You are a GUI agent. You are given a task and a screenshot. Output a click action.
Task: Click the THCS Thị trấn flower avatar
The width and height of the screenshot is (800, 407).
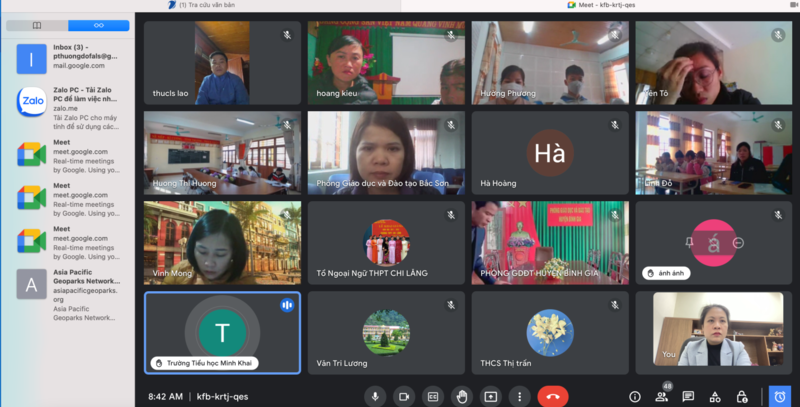[550, 333]
